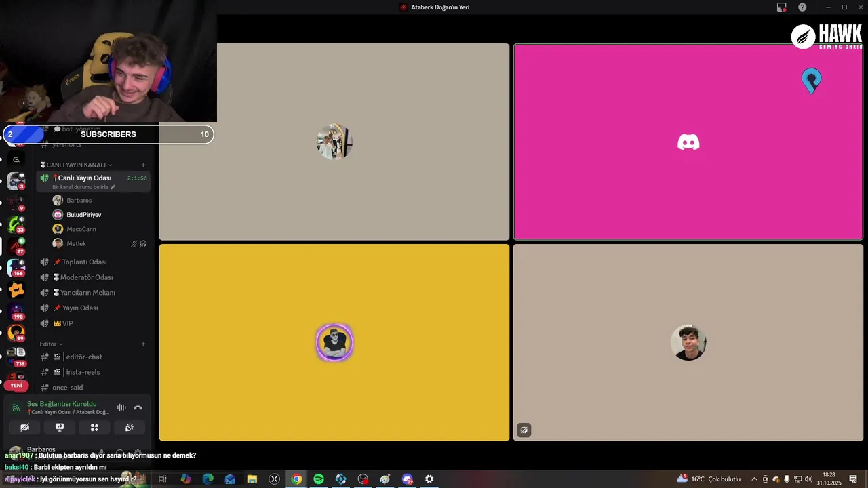The height and width of the screenshot is (488, 868).
Task: Open activities button in voice panel
Action: 94,428
